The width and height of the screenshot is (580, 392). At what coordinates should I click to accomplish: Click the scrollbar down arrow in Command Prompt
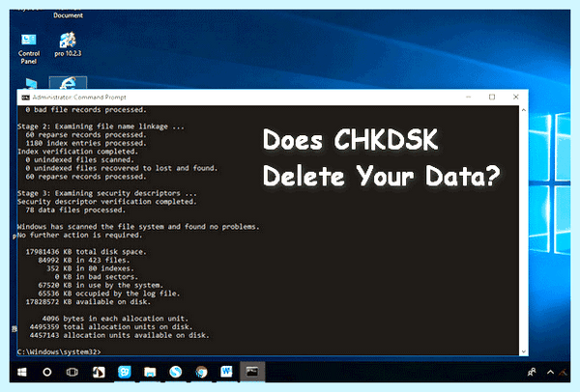tap(523, 351)
